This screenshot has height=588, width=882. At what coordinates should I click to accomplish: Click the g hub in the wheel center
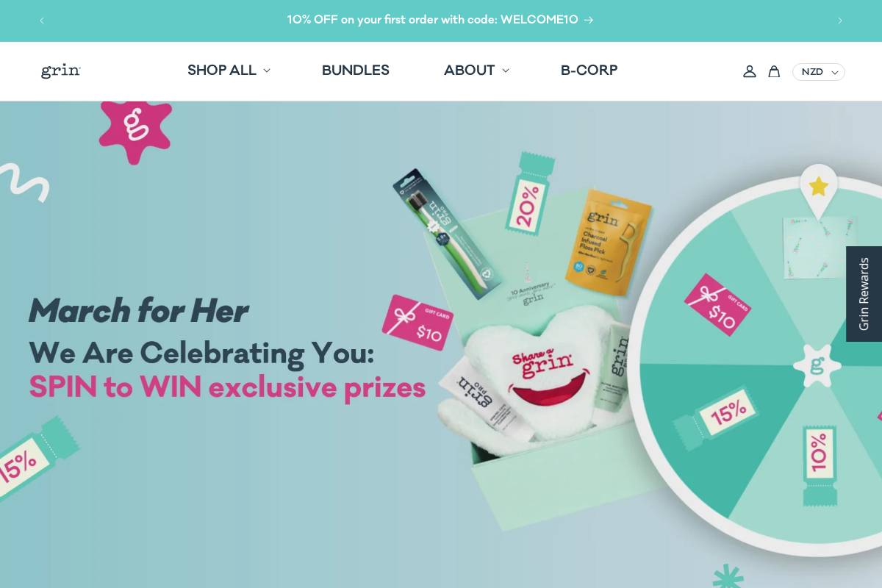pyautogui.click(x=817, y=365)
